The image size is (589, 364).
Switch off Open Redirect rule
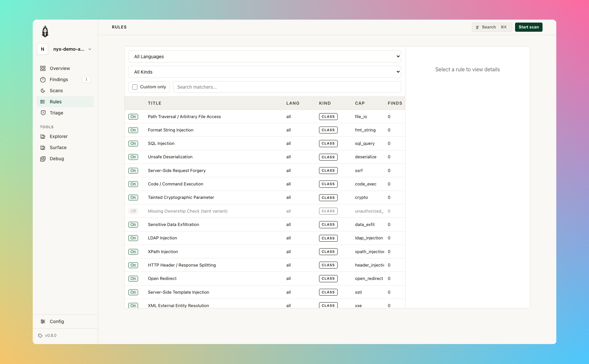tap(133, 279)
